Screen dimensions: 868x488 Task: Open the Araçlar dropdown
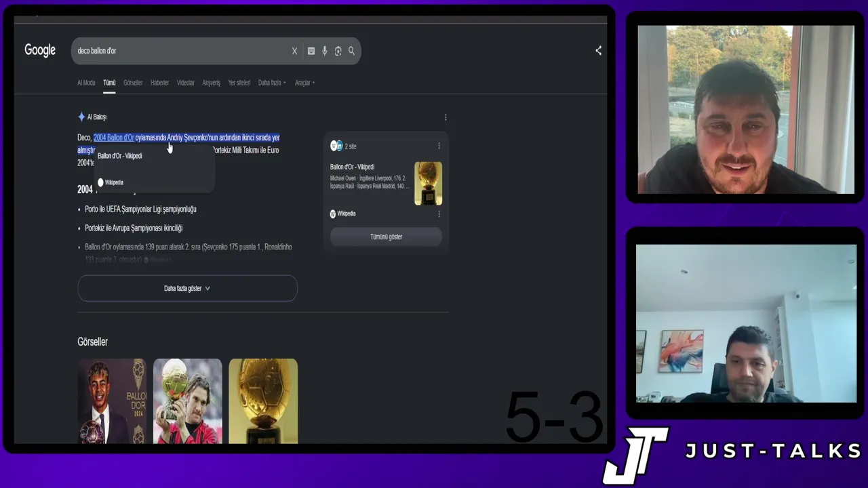click(x=304, y=83)
